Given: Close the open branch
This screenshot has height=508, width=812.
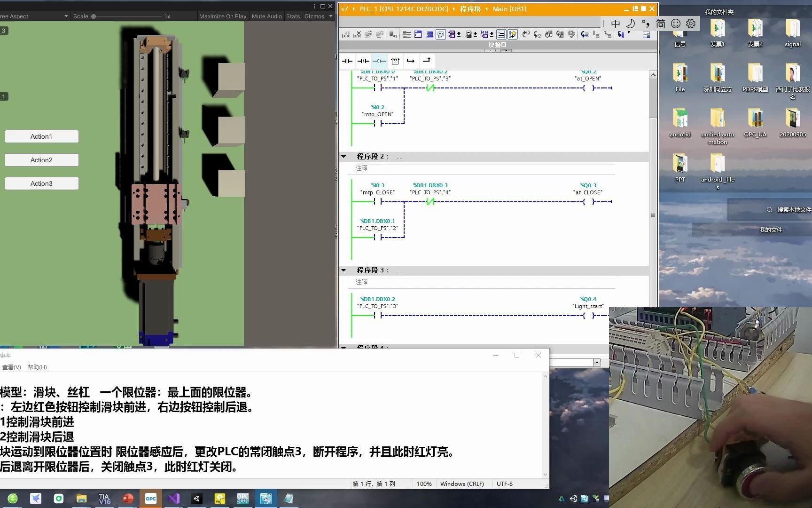Looking at the screenshot, I should (427, 61).
